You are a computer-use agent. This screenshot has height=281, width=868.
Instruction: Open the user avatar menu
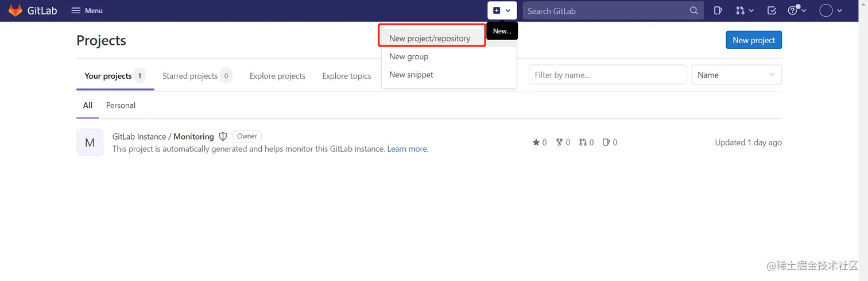831,10
